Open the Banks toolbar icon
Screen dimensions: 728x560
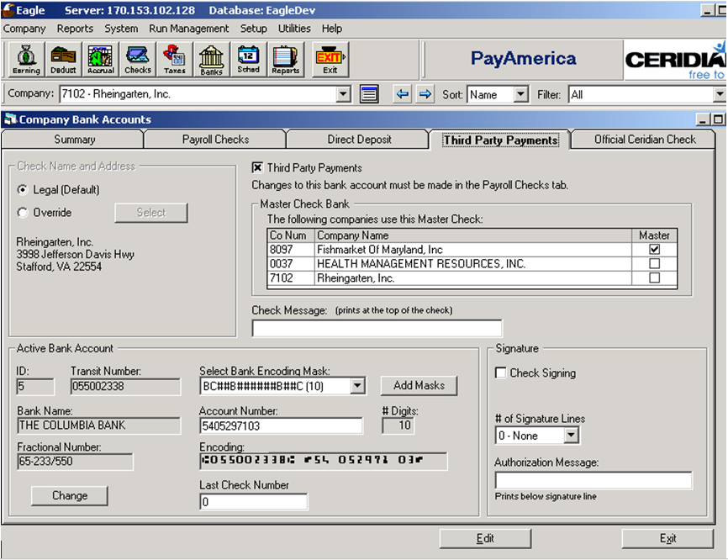click(211, 60)
